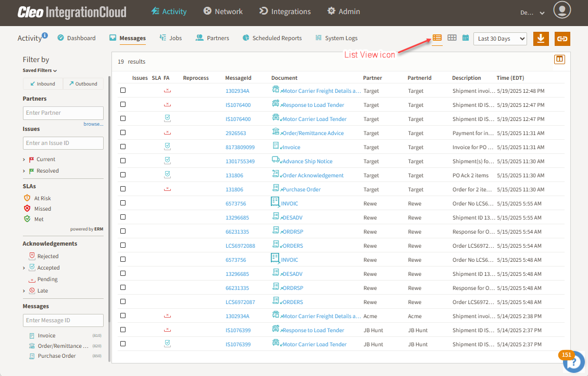Select checkbox for Advance Ship Notice row
This screenshot has width=588, height=376.
[x=122, y=161]
